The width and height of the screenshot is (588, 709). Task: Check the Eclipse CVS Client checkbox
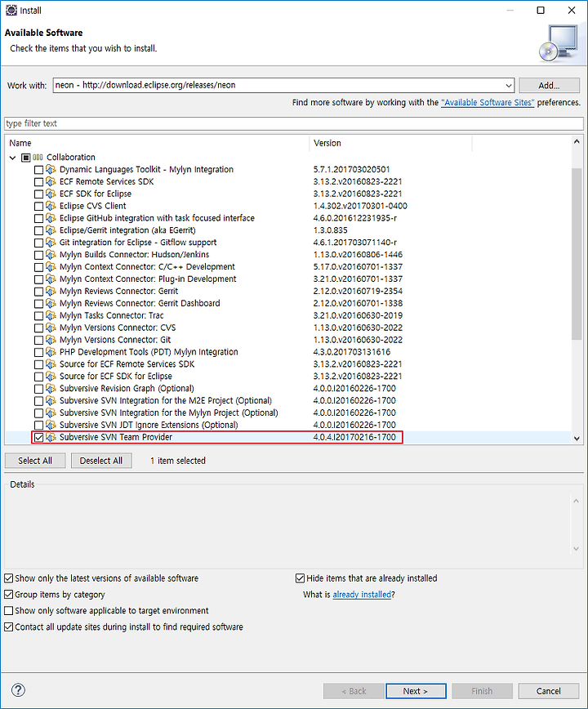click(39, 207)
